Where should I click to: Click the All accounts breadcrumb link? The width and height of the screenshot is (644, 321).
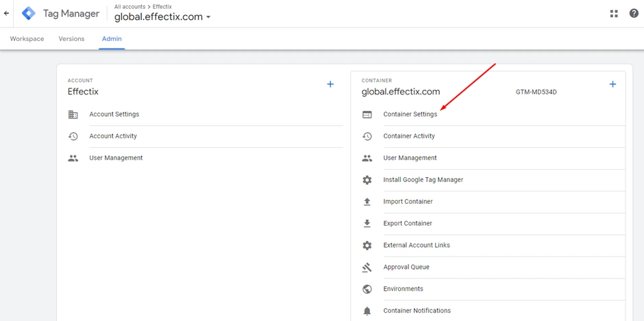coord(129,7)
